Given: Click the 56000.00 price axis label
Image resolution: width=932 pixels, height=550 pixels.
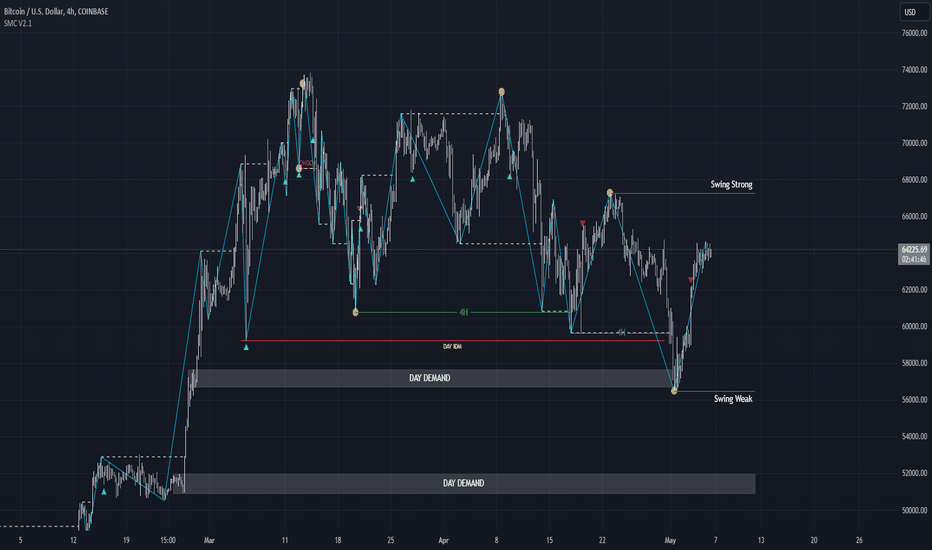Looking at the screenshot, I should coord(914,400).
